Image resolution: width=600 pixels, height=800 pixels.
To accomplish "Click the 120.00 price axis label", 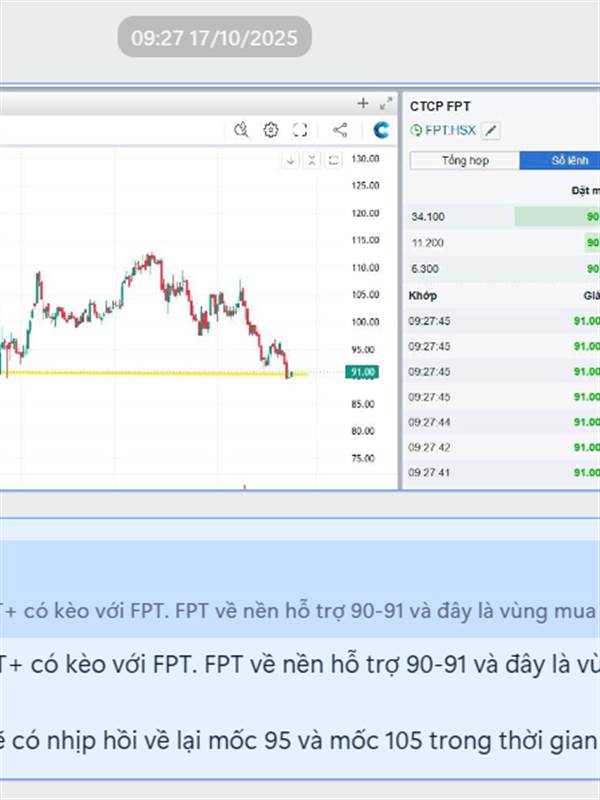I will [365, 213].
